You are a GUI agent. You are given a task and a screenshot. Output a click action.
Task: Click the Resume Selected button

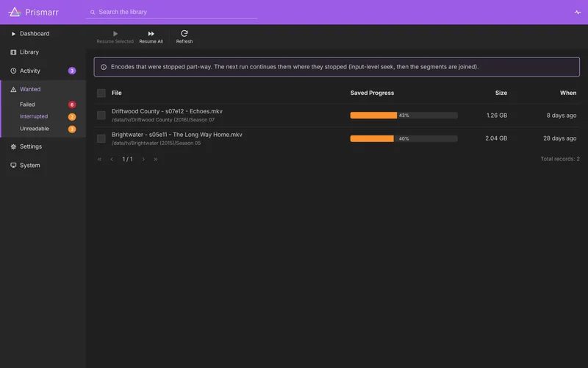[x=115, y=38]
